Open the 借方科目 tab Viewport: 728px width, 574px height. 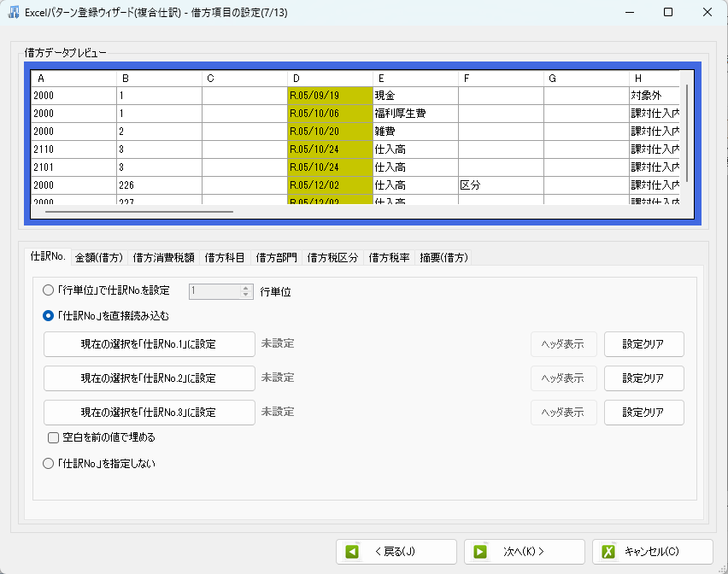coord(225,257)
